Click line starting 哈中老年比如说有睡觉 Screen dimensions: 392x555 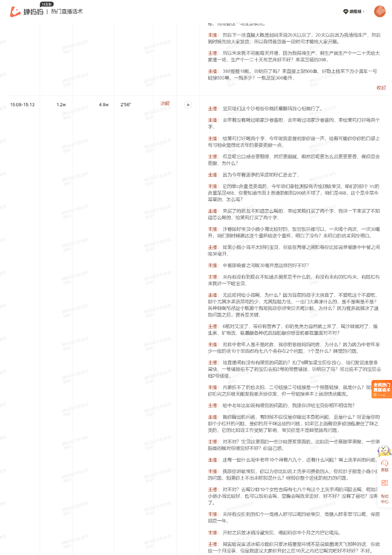click(x=281, y=405)
